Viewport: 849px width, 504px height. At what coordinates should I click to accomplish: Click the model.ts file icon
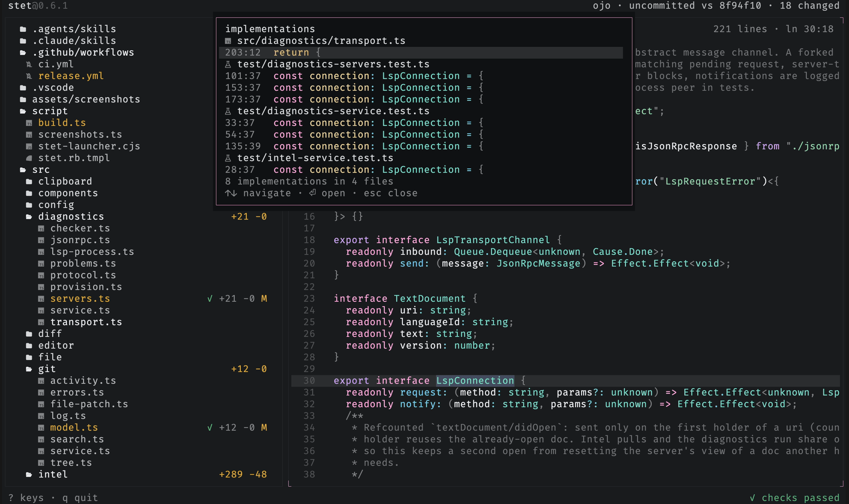[41, 428]
